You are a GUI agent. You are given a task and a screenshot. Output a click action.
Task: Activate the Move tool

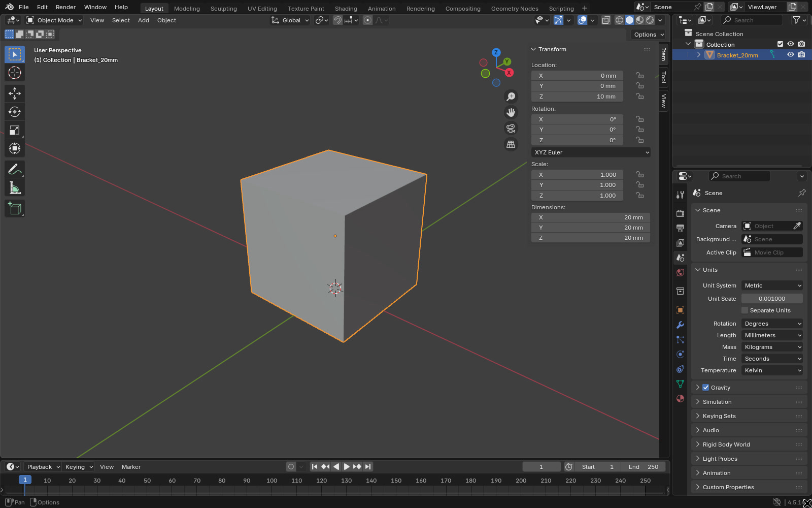click(15, 93)
